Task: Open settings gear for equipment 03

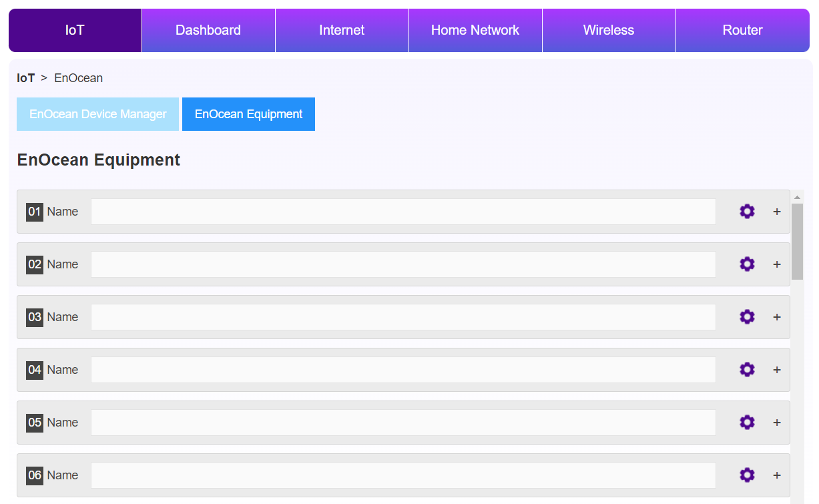Action: (x=747, y=317)
